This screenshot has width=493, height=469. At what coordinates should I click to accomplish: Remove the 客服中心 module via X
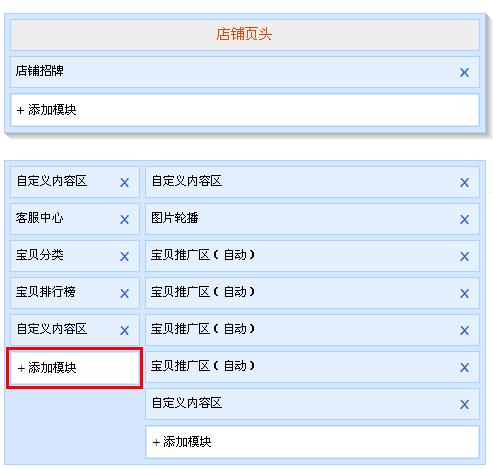click(x=124, y=219)
